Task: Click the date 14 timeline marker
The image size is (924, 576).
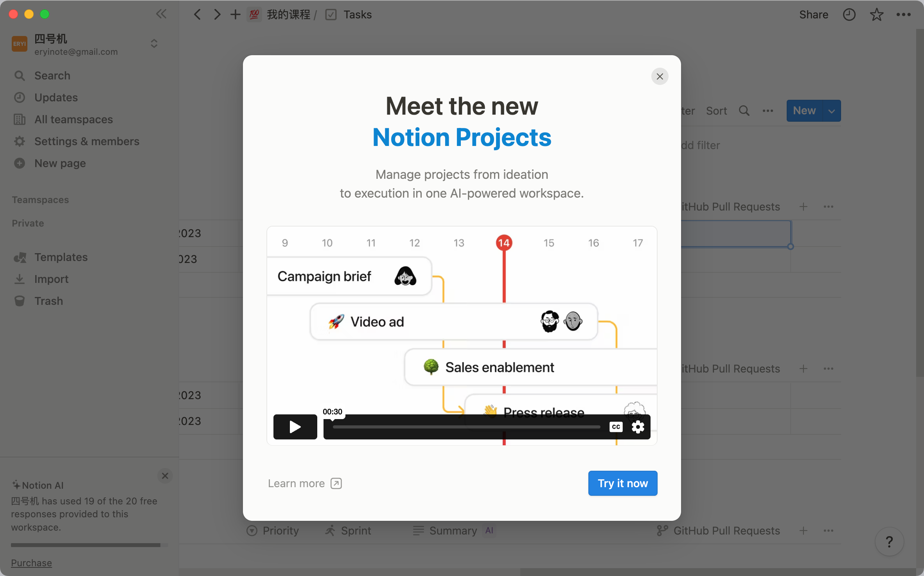Action: [504, 243]
